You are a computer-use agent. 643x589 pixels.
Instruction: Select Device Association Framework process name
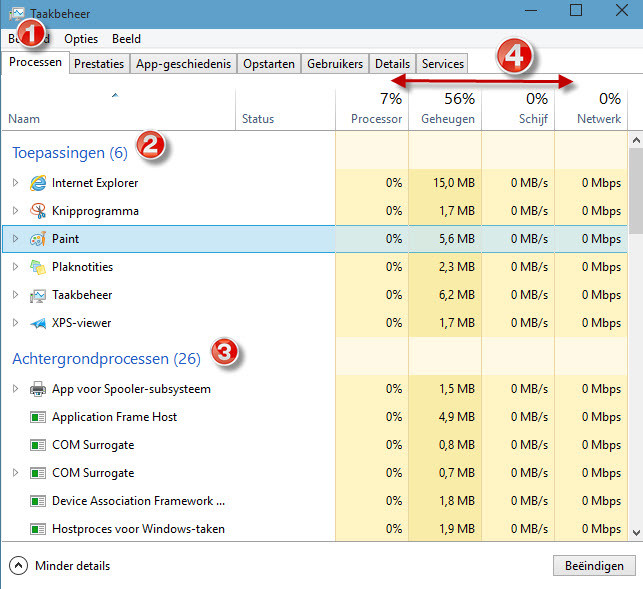tap(138, 501)
